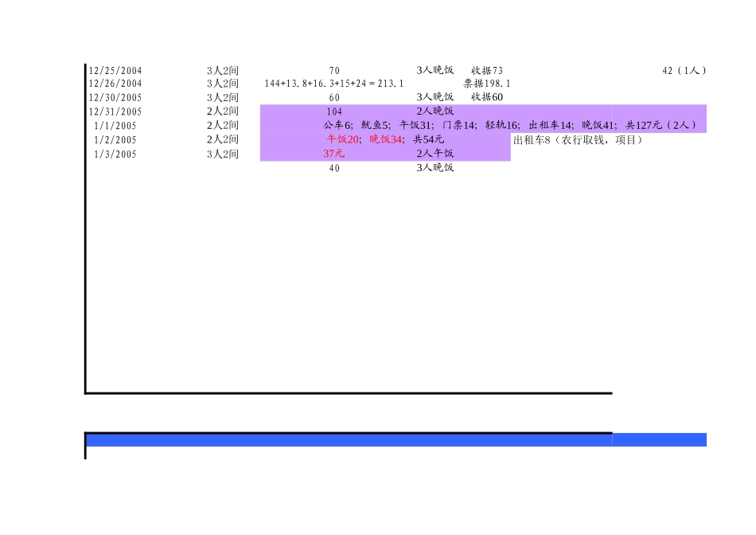Screen dimensions: 756x535
Task: Select the cell reading 42（1人）
Action: (x=684, y=71)
